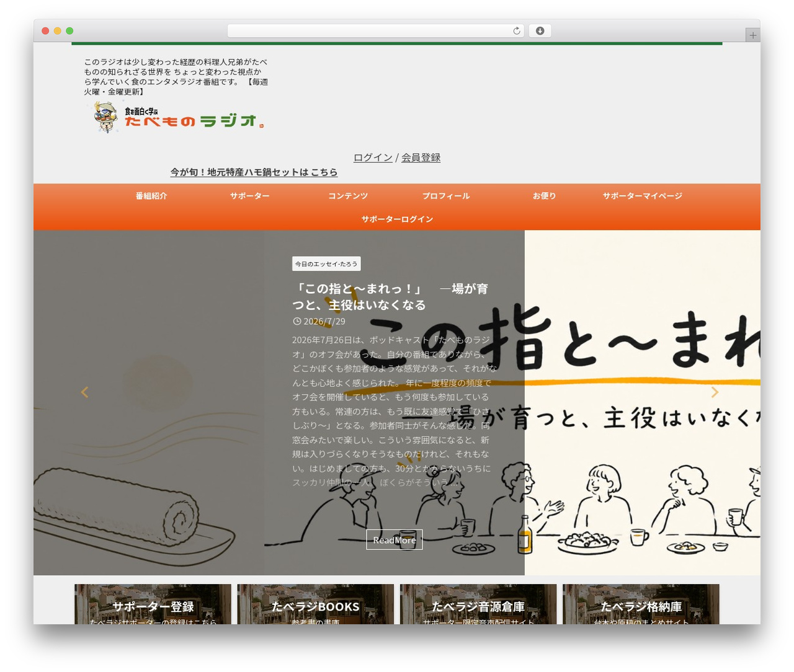Click the clock icon beside 2026/7/29
The width and height of the screenshot is (794, 672).
297,321
